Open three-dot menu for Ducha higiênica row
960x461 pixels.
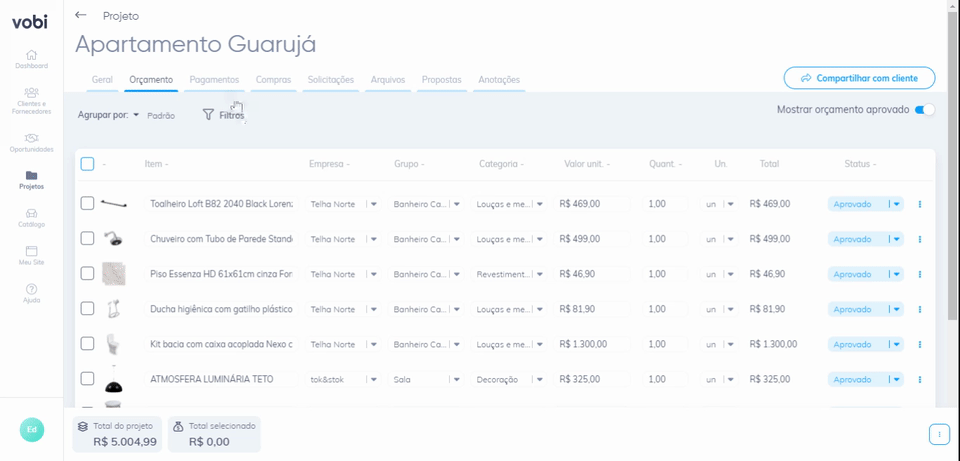pos(920,309)
